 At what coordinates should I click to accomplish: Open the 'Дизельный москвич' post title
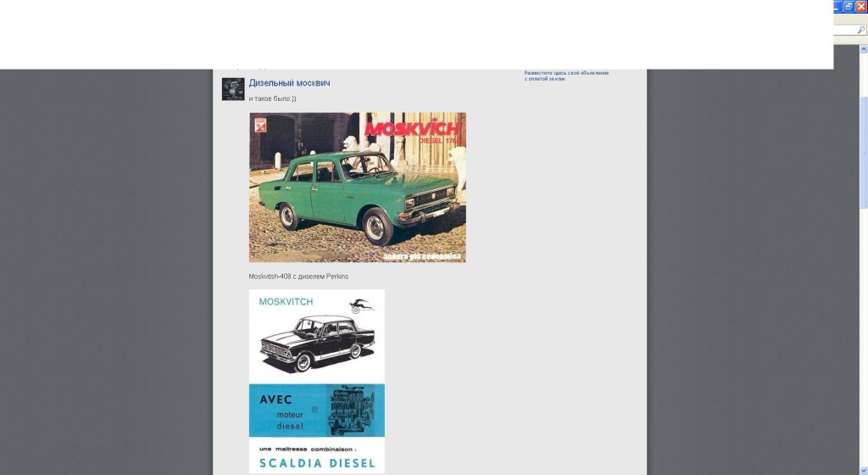point(289,83)
